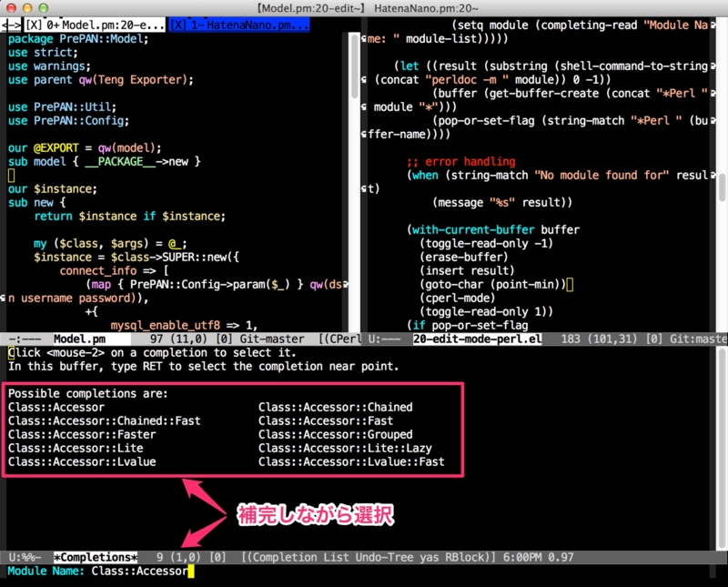Pick the Class::Accessor::Chained completion
The image size is (728, 587).
pos(335,408)
